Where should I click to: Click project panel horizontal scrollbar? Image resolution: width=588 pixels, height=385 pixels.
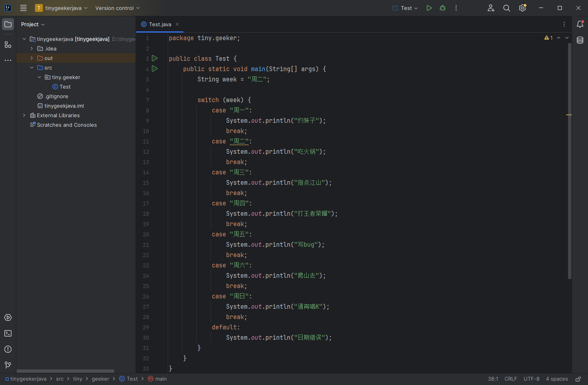(65, 371)
